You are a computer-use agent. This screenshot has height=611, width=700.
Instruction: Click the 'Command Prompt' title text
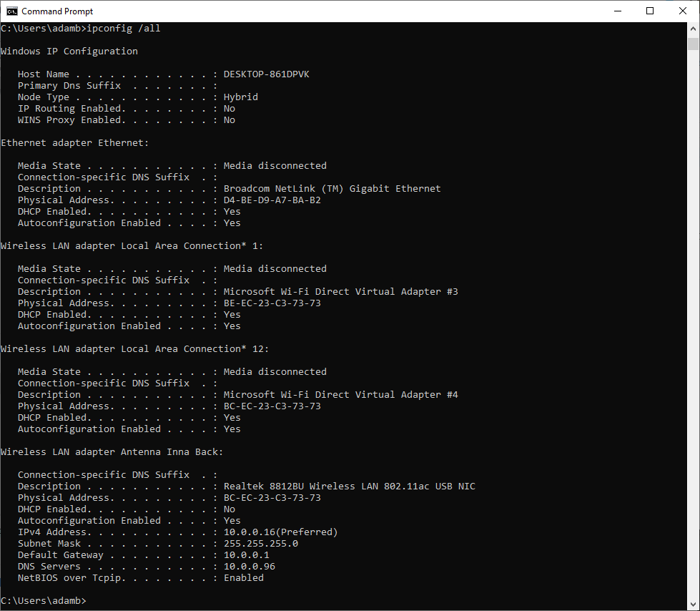(x=57, y=11)
